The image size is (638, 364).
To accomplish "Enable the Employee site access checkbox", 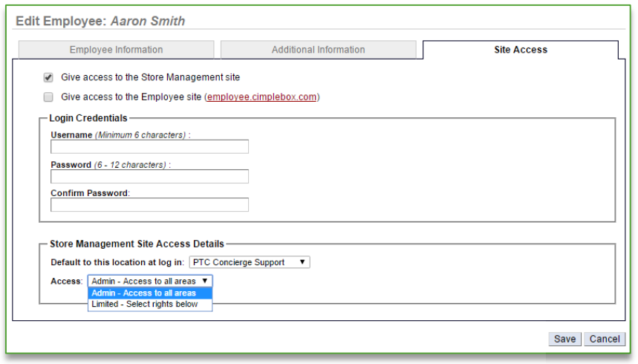I will click(48, 97).
